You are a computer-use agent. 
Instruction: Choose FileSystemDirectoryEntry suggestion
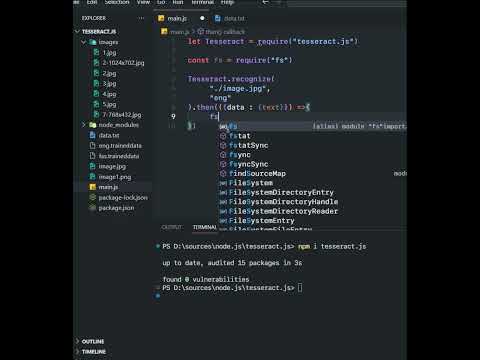281,192
